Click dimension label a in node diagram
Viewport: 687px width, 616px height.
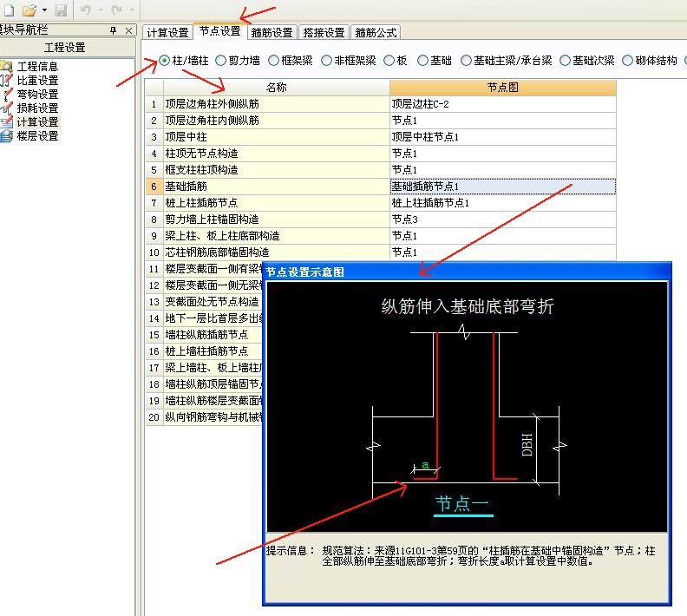pos(425,465)
